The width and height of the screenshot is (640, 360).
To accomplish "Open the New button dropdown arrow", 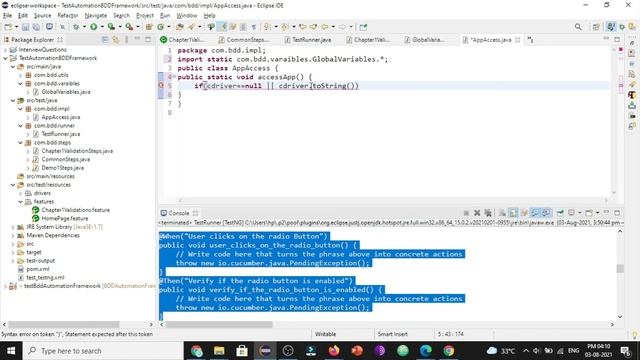I will click(16, 27).
